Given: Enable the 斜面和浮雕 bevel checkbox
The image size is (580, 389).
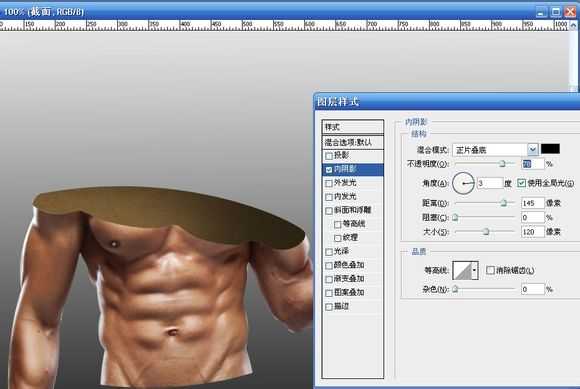Looking at the screenshot, I should [x=328, y=211].
